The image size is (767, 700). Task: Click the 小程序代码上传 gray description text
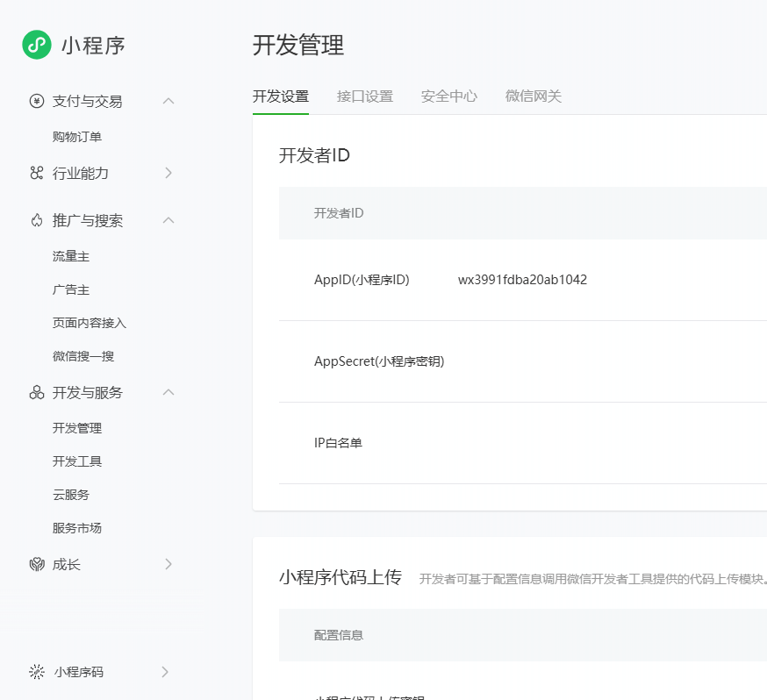tap(593, 579)
